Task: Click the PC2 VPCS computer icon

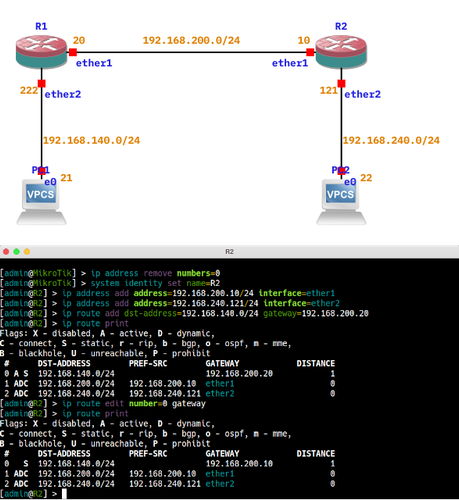Action: coord(341,202)
